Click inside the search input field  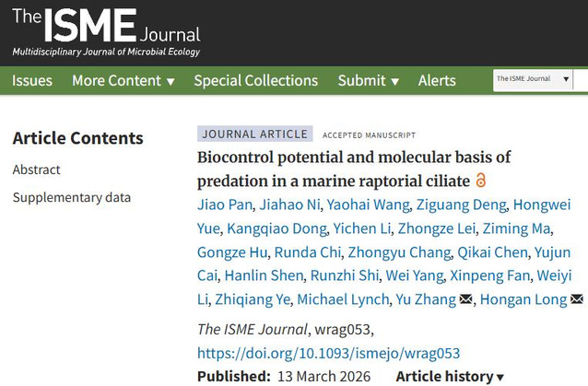582,80
